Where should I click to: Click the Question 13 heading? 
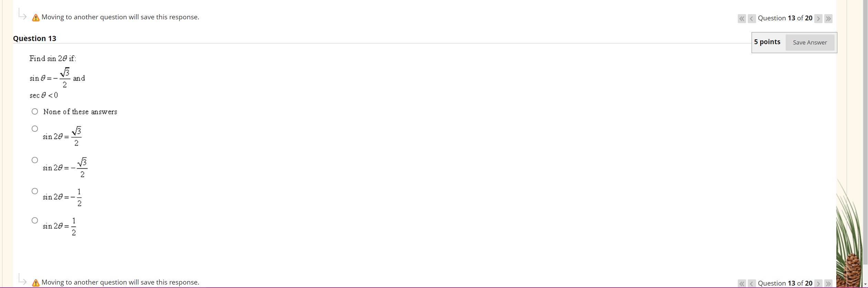click(x=34, y=38)
